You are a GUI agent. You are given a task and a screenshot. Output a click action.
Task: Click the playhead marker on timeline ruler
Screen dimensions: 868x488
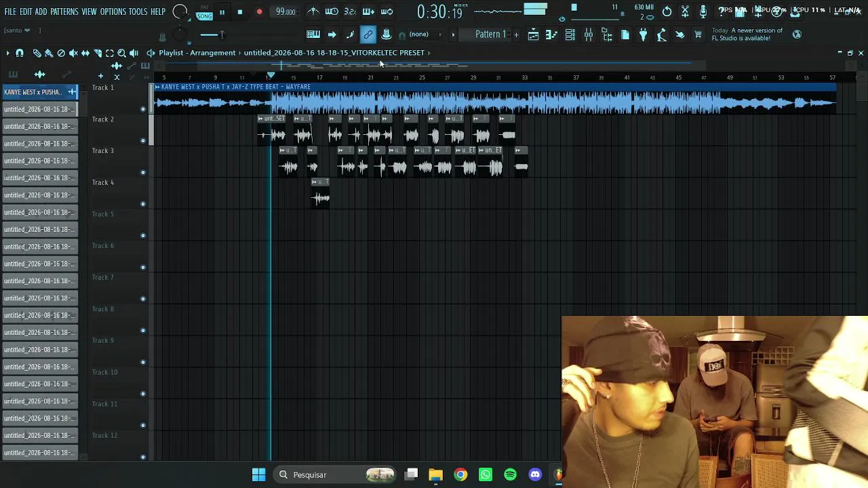coord(271,75)
